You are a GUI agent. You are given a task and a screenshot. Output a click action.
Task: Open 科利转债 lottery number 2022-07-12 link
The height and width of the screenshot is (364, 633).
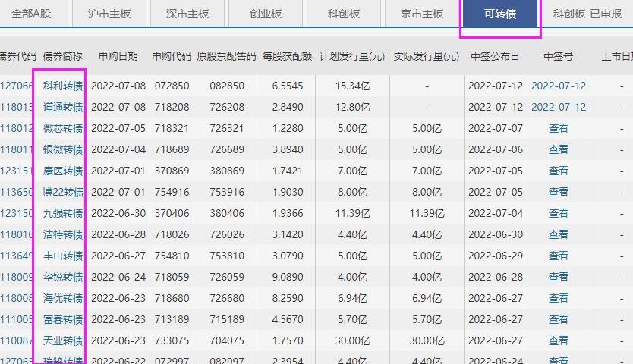[559, 86]
